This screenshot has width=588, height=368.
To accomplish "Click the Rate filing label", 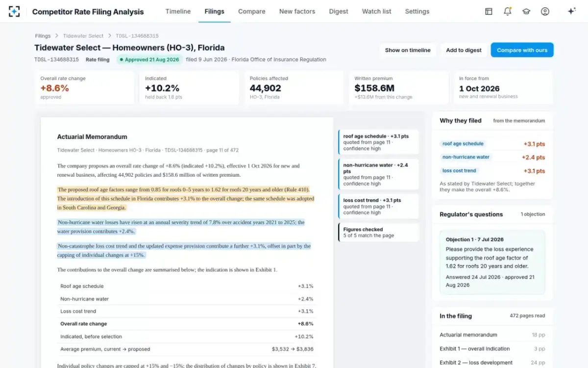I will (98, 59).
